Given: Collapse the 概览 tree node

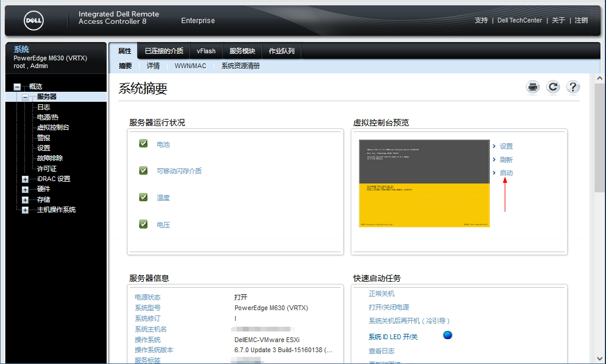Looking at the screenshot, I should pos(17,87).
